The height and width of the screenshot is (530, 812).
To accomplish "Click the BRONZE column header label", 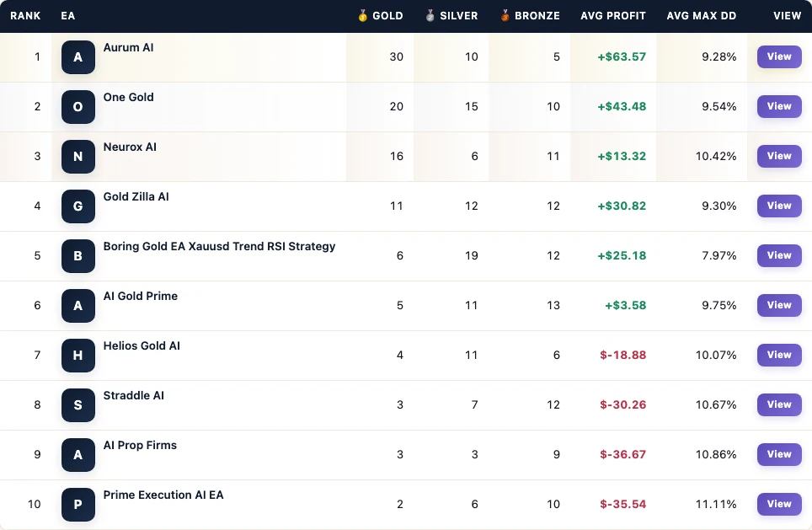I will [537, 16].
